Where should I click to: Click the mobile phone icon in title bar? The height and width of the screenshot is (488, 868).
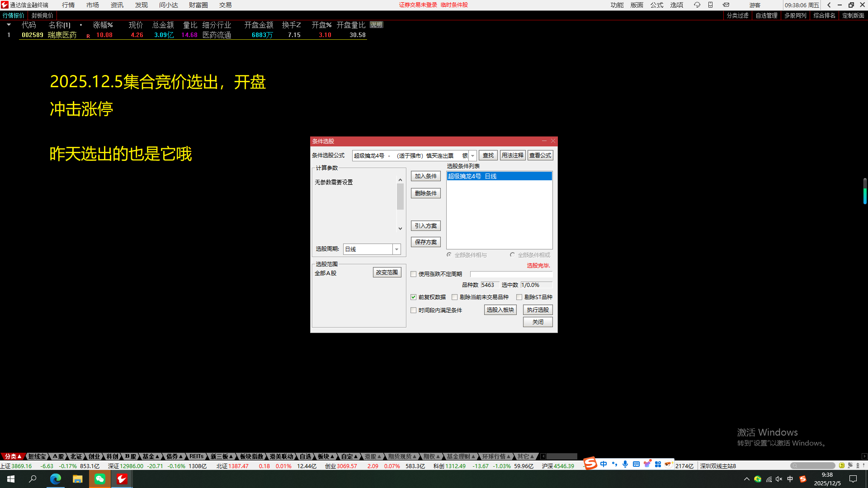710,5
